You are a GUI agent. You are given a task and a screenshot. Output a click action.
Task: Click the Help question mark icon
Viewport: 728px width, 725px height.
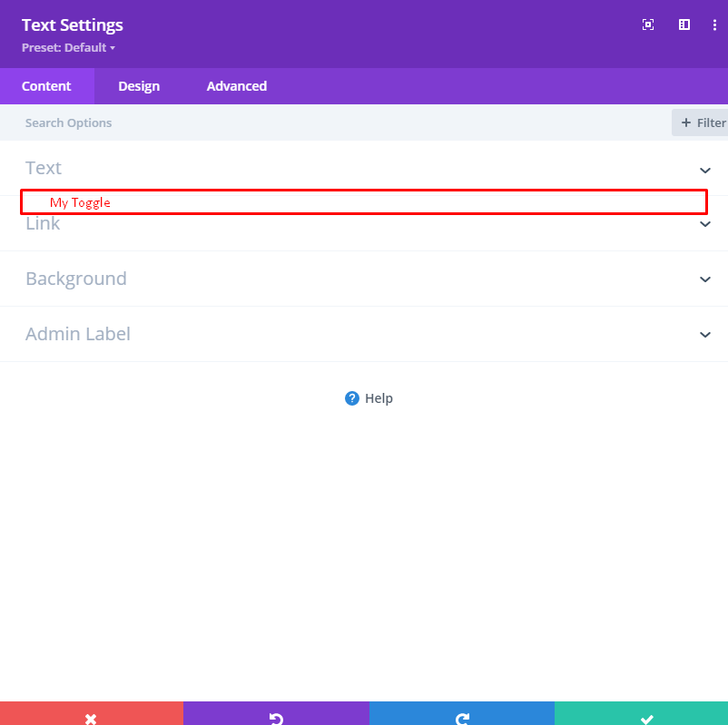click(352, 398)
